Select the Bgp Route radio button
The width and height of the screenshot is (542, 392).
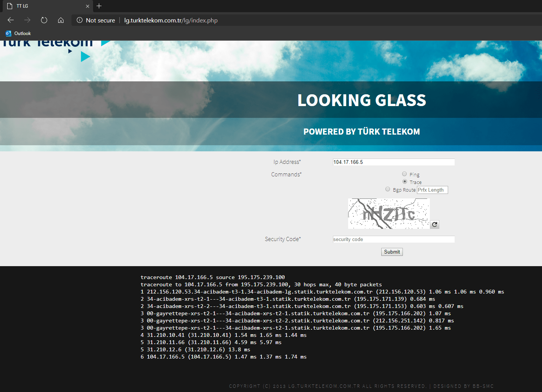tap(388, 189)
